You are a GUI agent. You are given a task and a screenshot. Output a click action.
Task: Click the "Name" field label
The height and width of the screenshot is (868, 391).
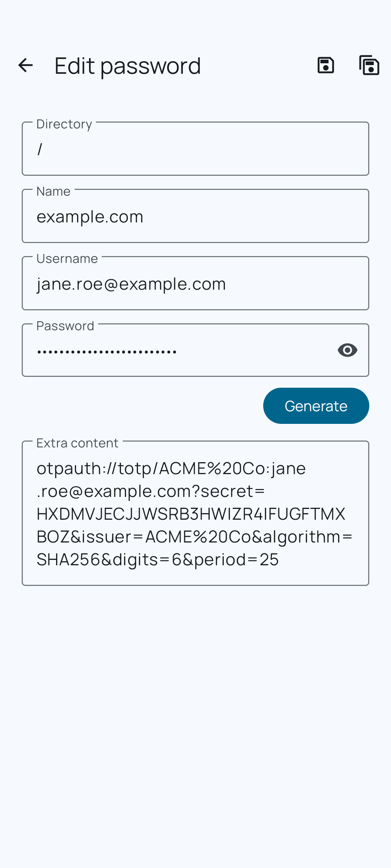tap(53, 191)
